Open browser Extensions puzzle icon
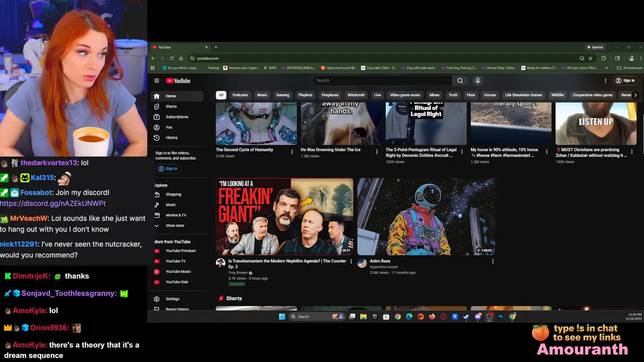 (604, 58)
